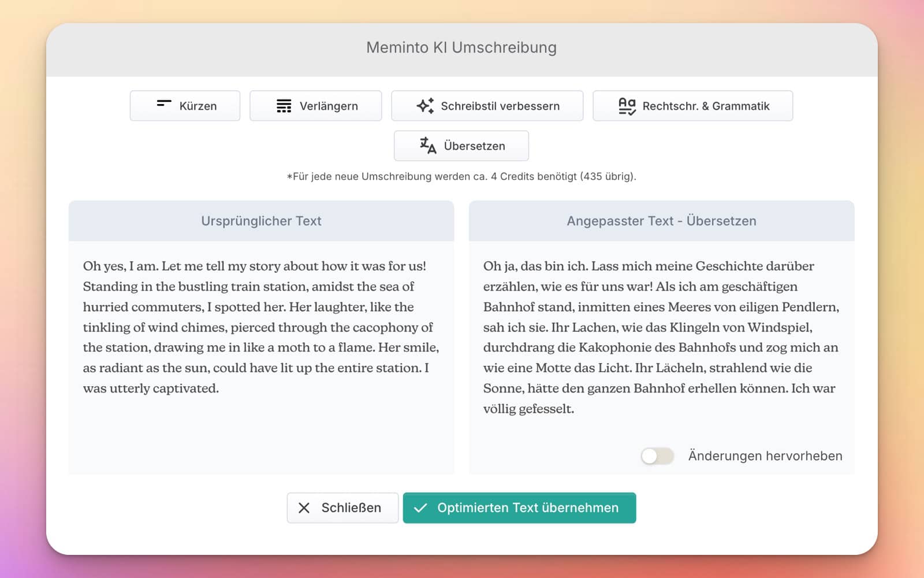Click the original English text paragraph
This screenshot has width=924, height=578.
(261, 327)
